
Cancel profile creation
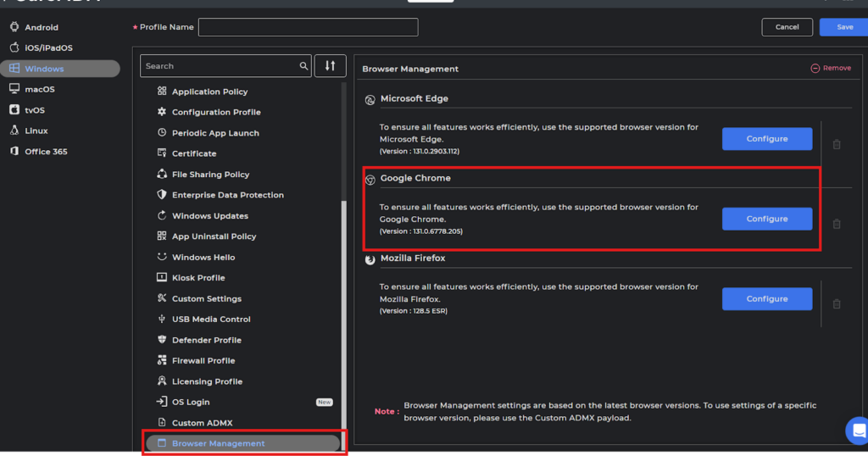(787, 27)
